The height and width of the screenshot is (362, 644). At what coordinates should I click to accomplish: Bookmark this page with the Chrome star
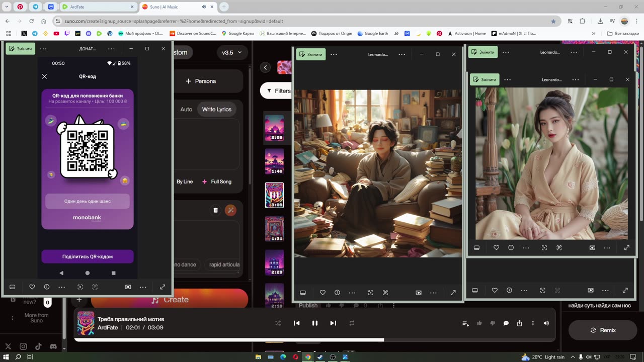coord(553,21)
